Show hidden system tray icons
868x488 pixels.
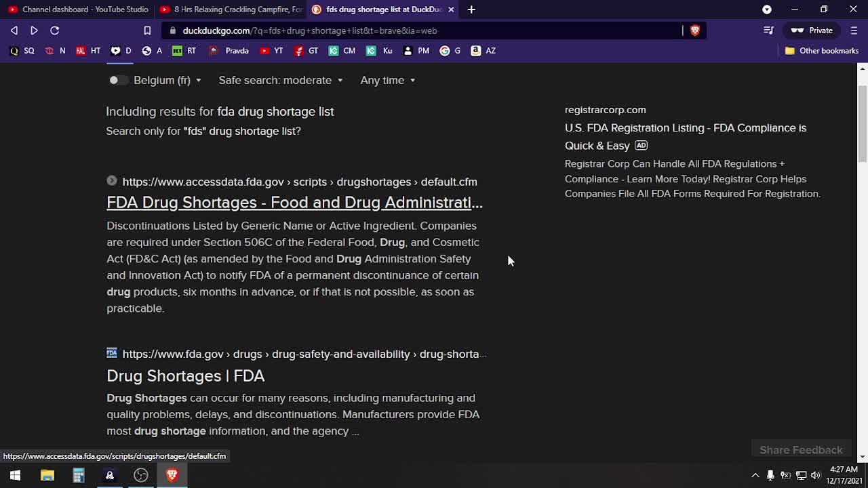click(x=755, y=475)
